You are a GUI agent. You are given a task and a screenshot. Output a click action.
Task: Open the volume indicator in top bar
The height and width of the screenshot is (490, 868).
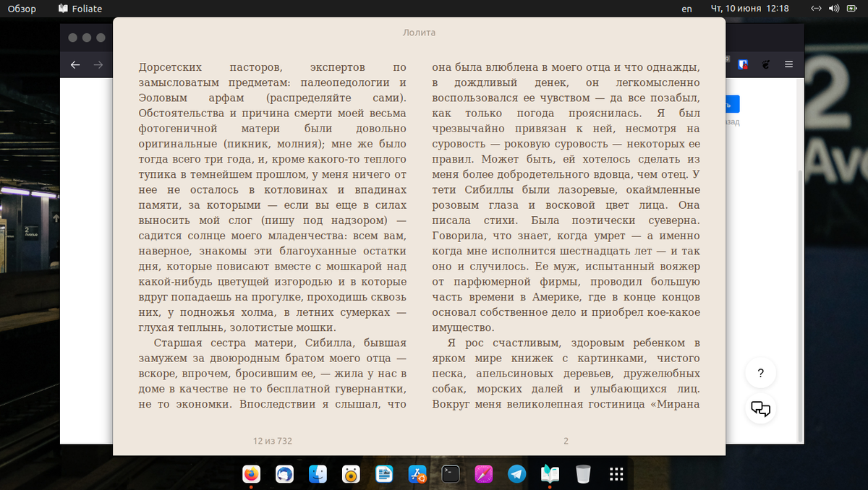point(833,9)
